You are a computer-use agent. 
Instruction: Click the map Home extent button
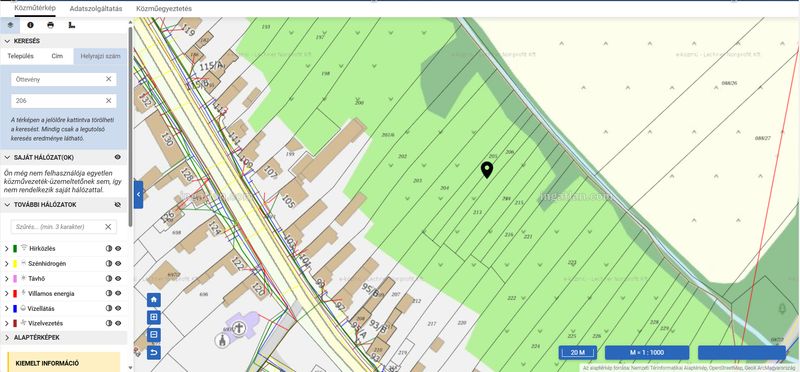coord(154,300)
